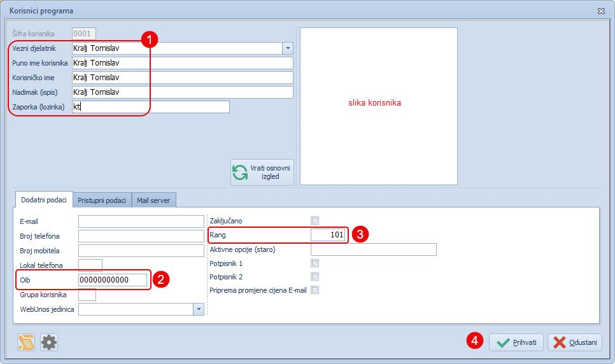Click the green refresh icon on Vrati osnovni izgled
The image size is (615, 364).
pyautogui.click(x=240, y=172)
